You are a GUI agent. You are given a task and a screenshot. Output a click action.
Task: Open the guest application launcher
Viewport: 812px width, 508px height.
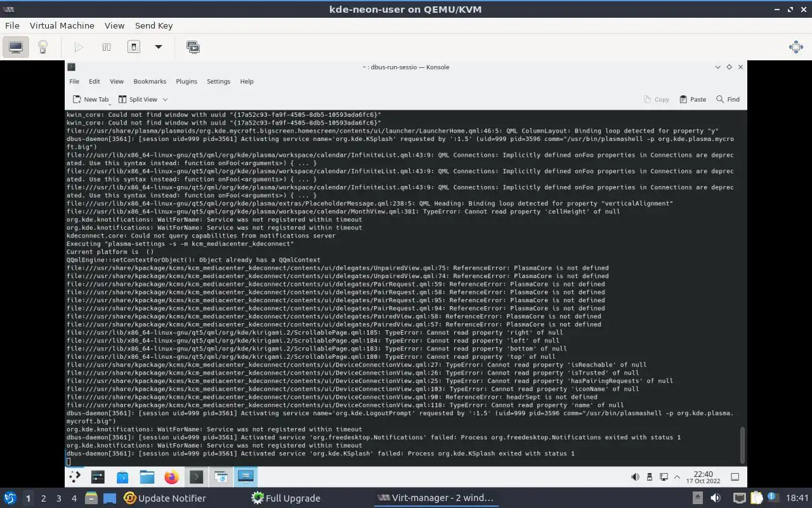[75, 477]
